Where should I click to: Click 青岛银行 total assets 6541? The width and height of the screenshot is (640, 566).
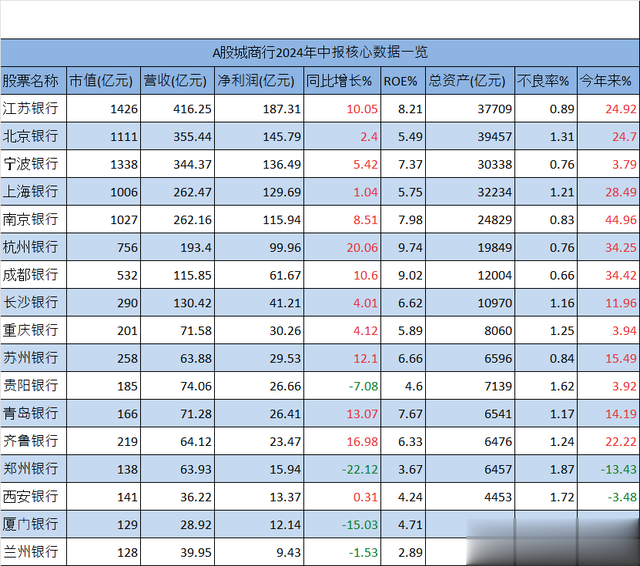[498, 414]
